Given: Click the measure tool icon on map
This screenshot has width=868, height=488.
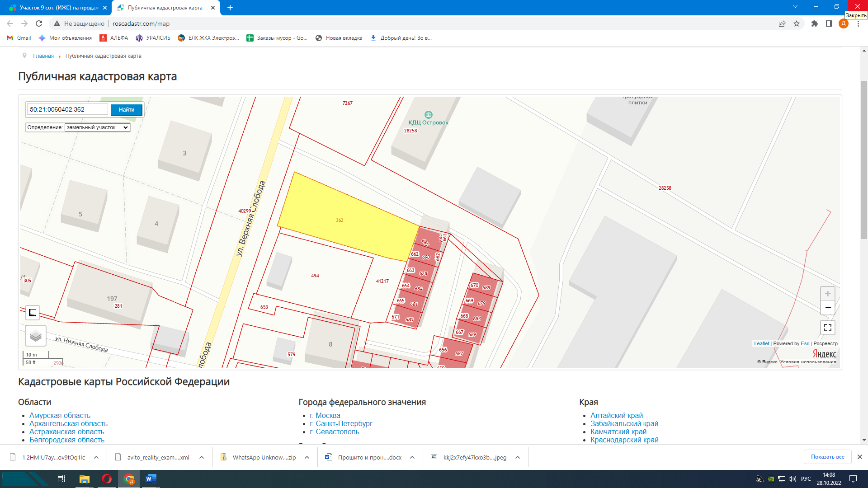Looking at the screenshot, I should click(x=33, y=312).
